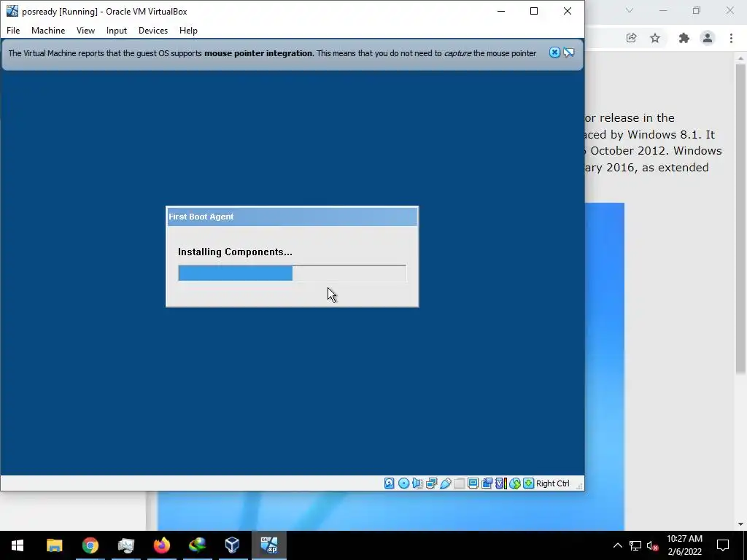Click the hard disk activity indicator icon
This screenshot has width=747, height=560.
coord(390,483)
